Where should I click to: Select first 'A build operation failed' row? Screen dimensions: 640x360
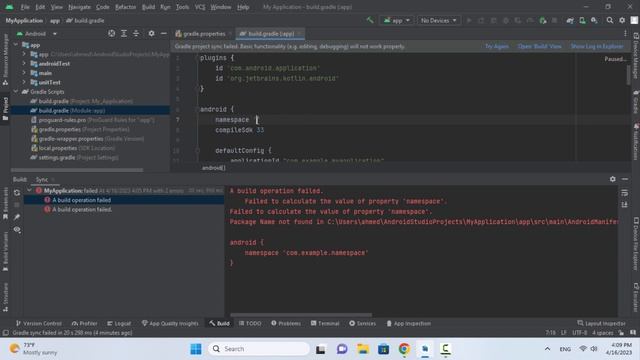pyautogui.click(x=124, y=200)
